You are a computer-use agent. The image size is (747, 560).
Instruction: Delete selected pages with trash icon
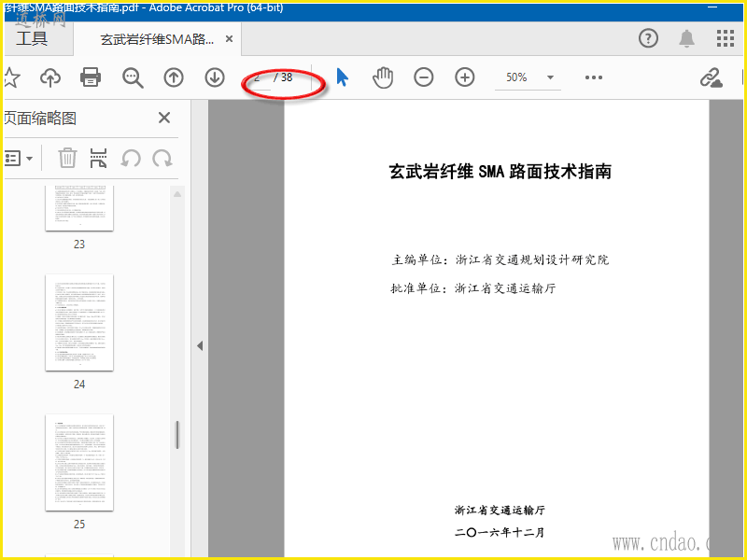point(67,158)
